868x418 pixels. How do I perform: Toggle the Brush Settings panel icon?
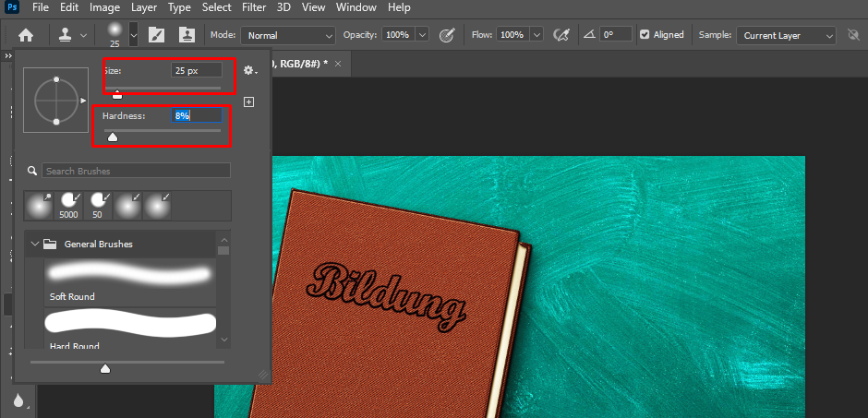tap(157, 35)
